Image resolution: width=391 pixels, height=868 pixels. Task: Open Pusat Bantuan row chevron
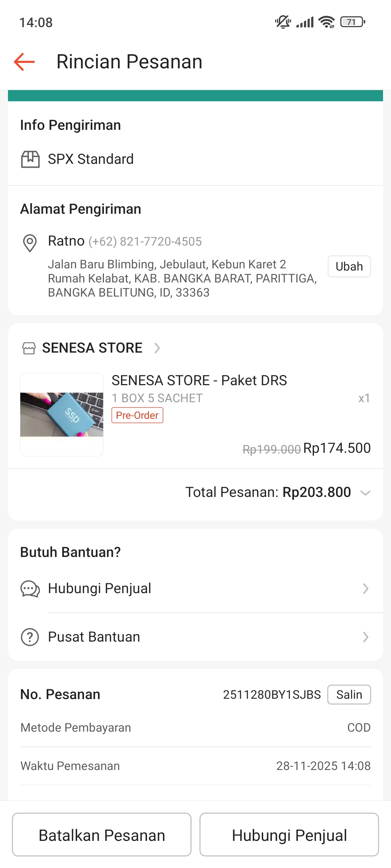[365, 637]
